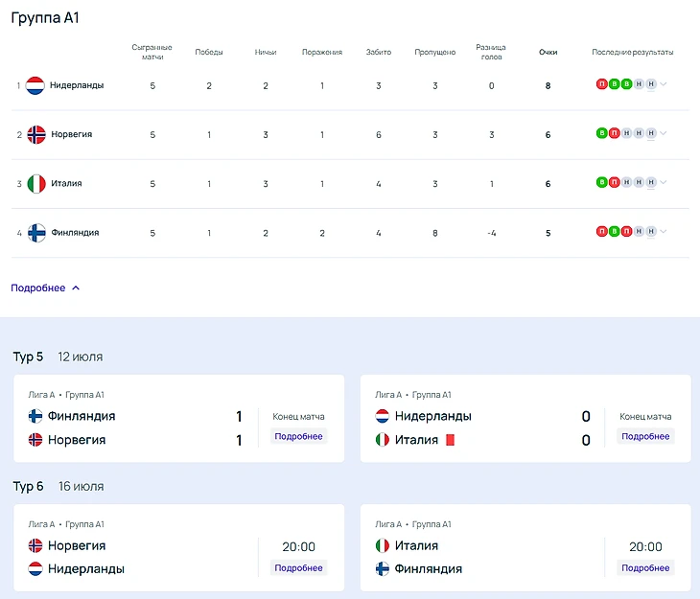
Task: Expand the Norway recent results chevron
Action: tap(664, 133)
